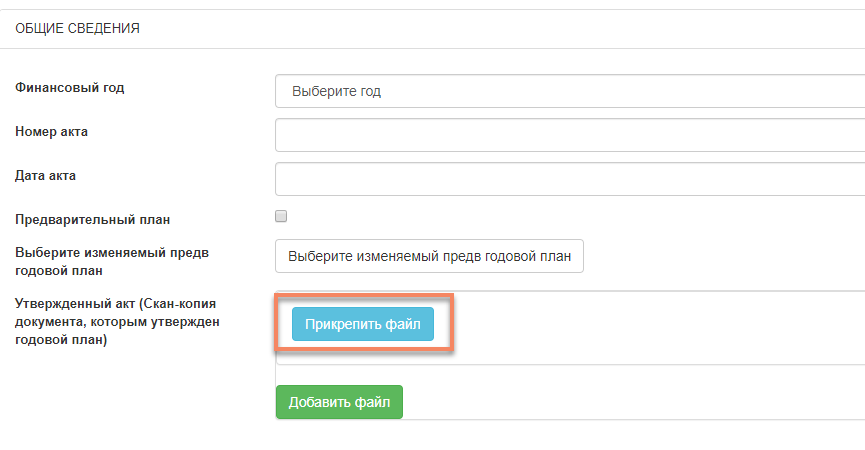Click the Утвержденный акт (Скан-копия документа) label
This screenshot has height=450, width=865.
117,322
